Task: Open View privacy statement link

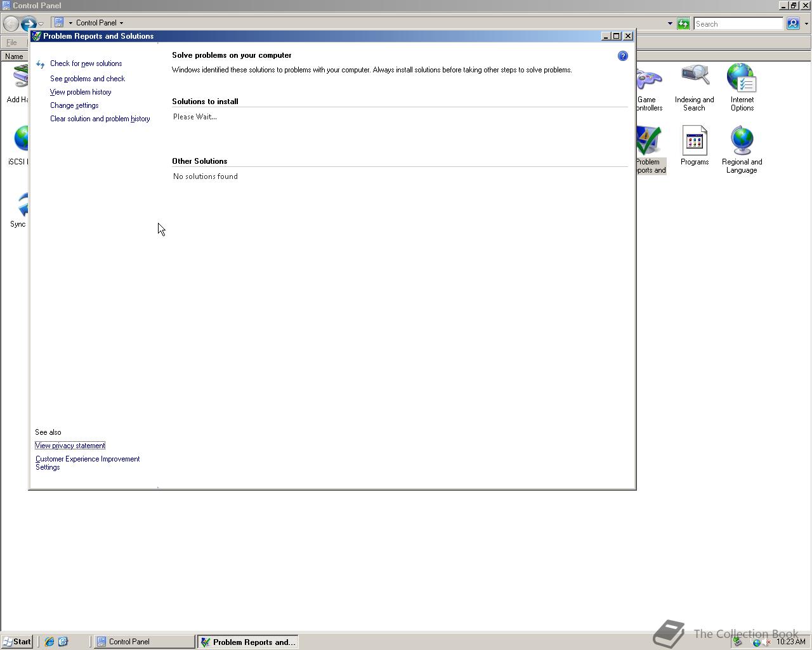Action: point(70,446)
